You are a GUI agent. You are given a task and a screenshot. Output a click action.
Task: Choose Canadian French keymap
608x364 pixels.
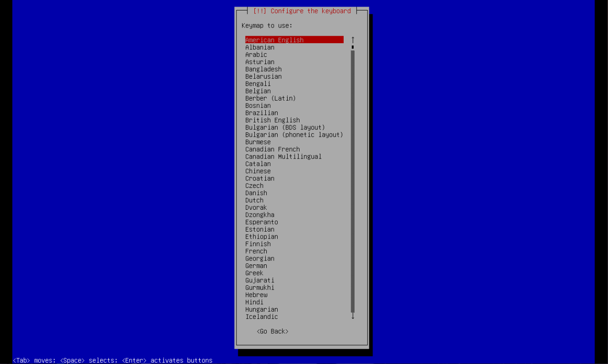(272, 149)
